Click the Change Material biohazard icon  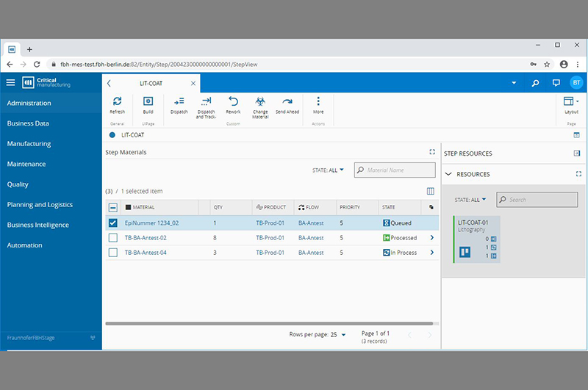tap(260, 102)
